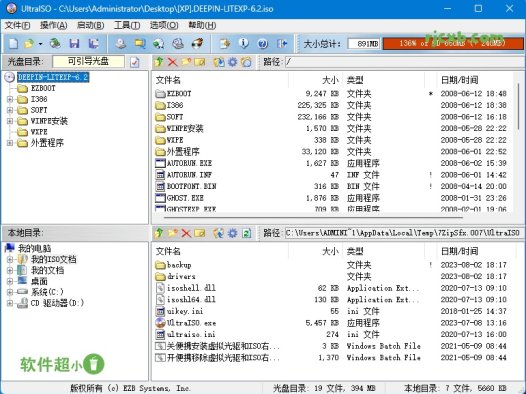Expand the WINPE安装 folder in the disc tree
The width and height of the screenshot is (526, 394).
pos(10,121)
